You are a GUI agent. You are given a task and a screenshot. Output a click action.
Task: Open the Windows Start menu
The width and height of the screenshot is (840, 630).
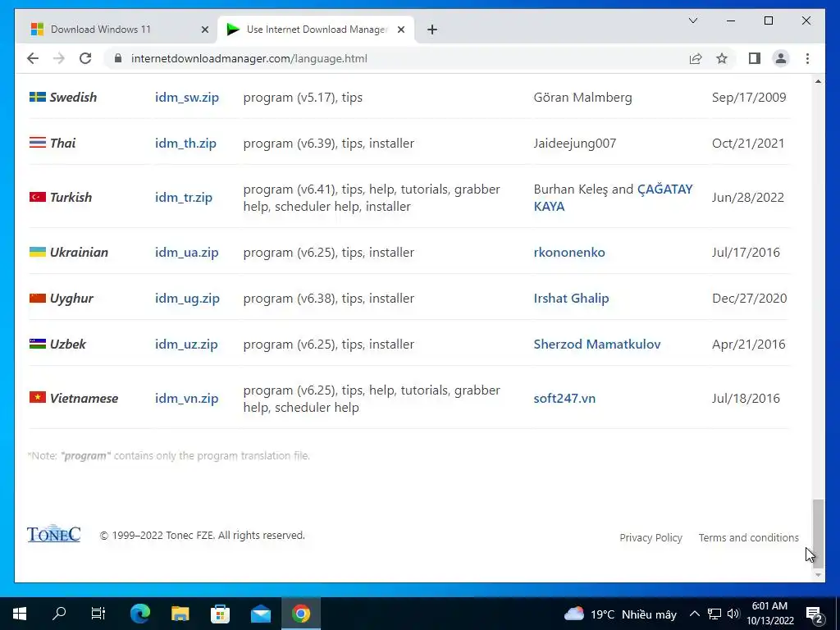20,614
